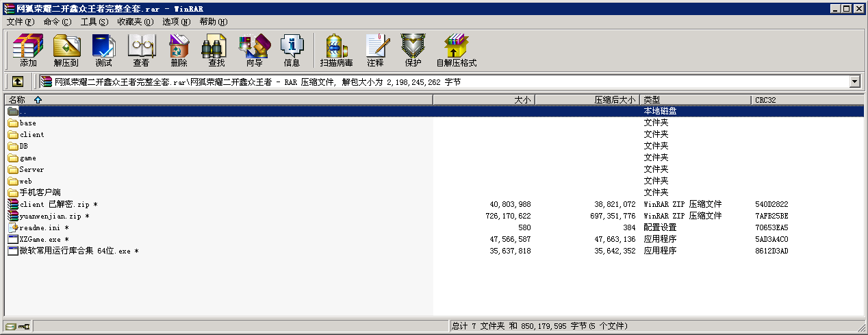Select the web folder row

click(x=435, y=182)
